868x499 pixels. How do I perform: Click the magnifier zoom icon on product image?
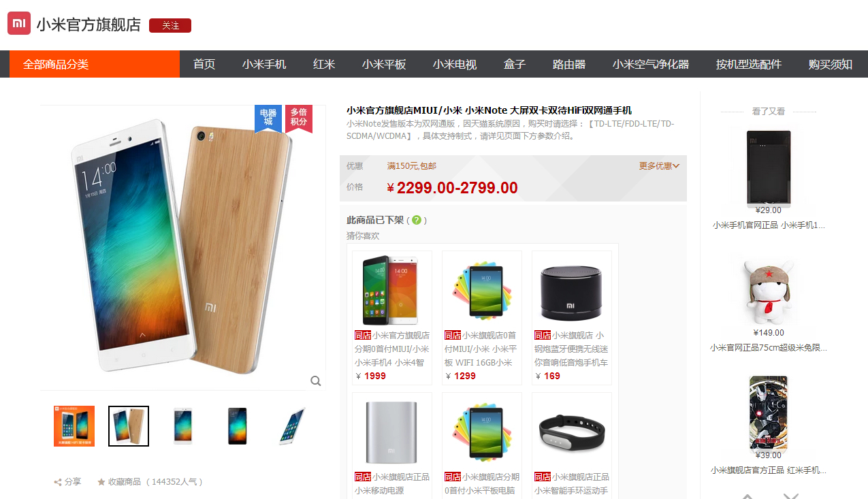316,381
